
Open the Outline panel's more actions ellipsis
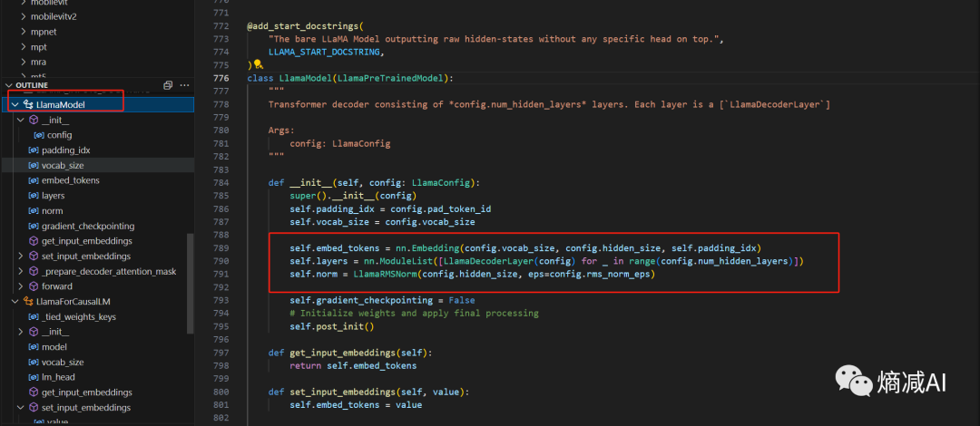coord(184,85)
